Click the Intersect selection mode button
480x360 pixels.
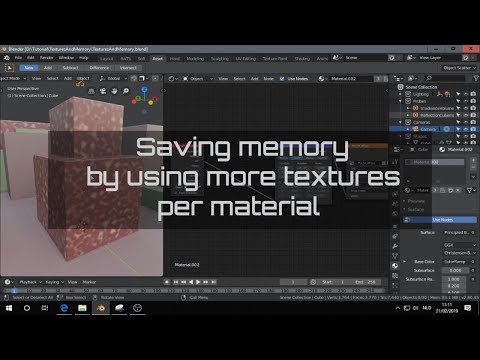128,68
